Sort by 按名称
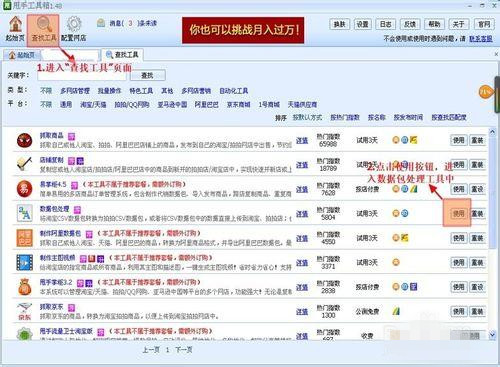The width and height of the screenshot is (500, 367). click(377, 117)
